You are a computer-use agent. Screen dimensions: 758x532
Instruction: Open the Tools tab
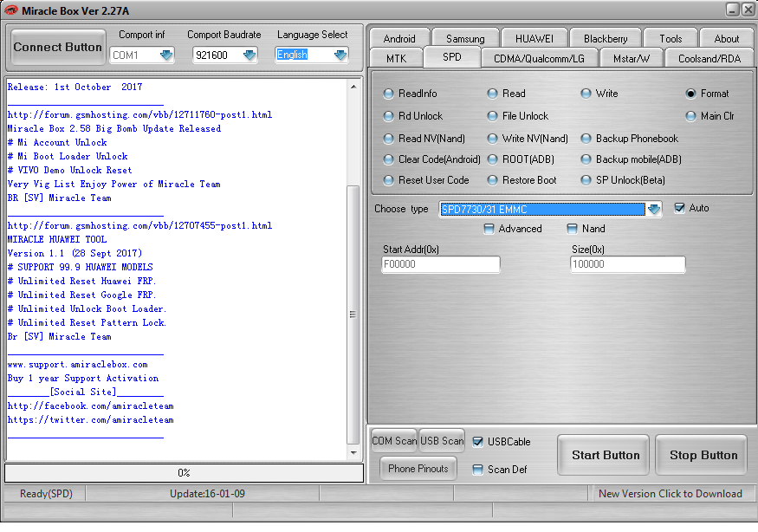point(671,39)
